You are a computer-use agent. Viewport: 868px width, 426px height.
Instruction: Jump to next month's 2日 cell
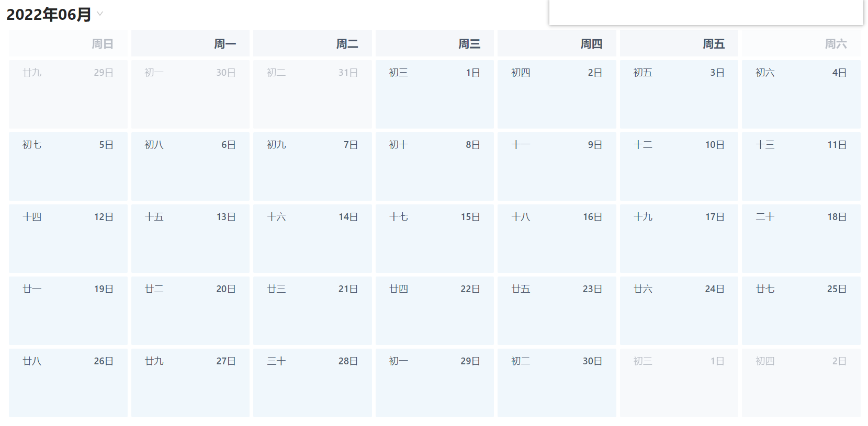[x=801, y=383]
